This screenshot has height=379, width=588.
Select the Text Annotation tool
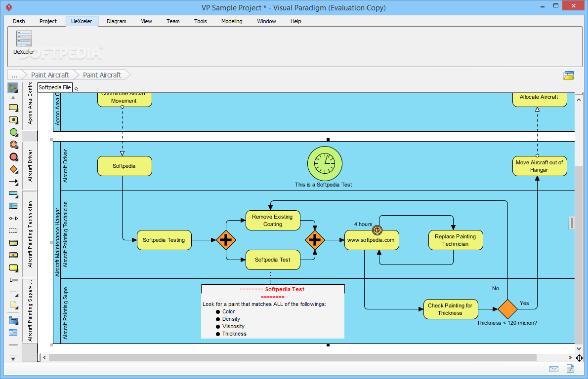tap(13, 280)
